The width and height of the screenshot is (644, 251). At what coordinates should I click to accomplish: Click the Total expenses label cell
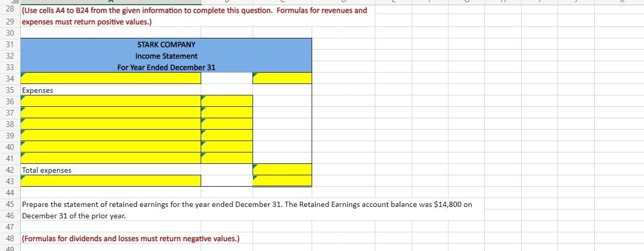click(x=110, y=170)
